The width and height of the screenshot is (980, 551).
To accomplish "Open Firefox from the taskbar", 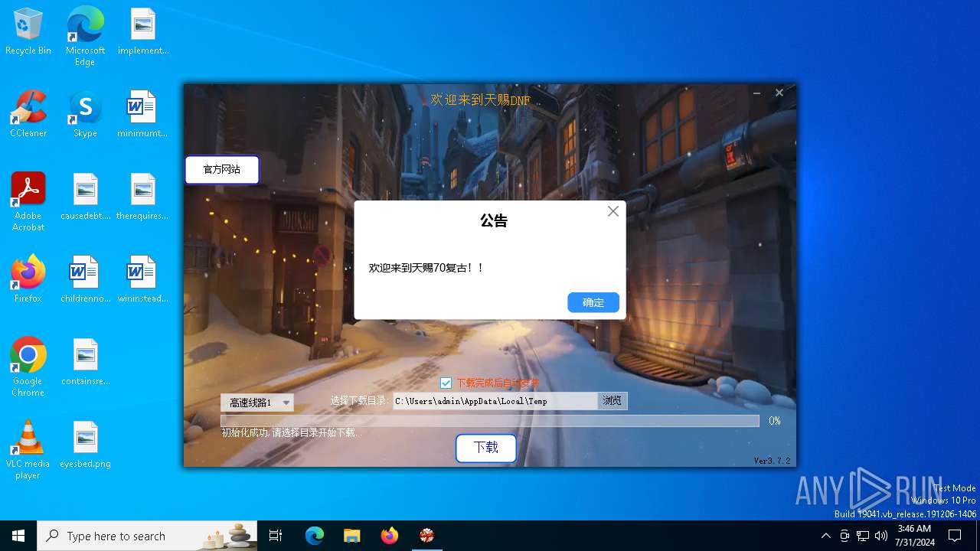I will (390, 536).
